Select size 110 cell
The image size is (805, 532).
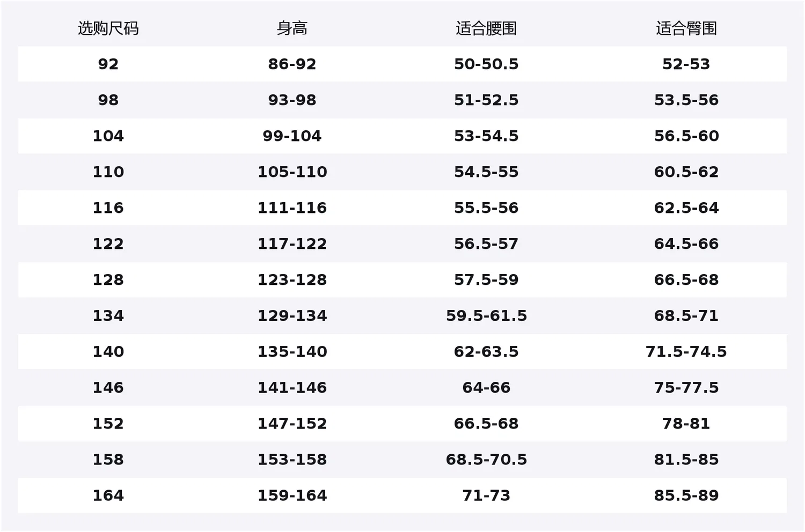[108, 172]
